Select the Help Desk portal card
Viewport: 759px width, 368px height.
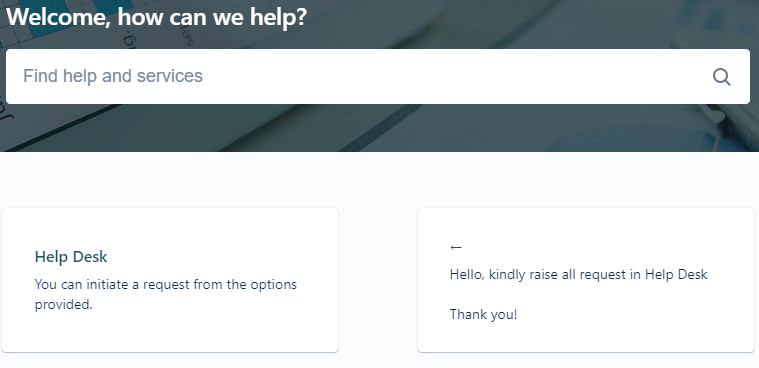coord(170,280)
